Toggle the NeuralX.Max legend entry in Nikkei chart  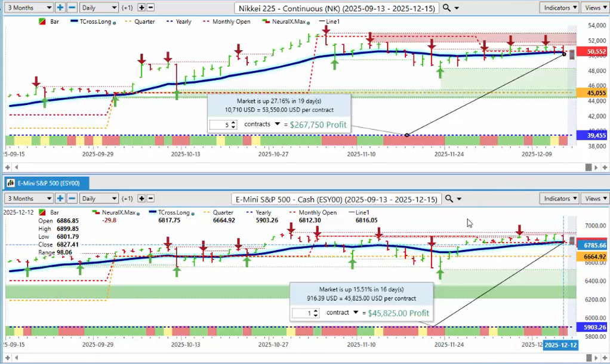[282, 22]
